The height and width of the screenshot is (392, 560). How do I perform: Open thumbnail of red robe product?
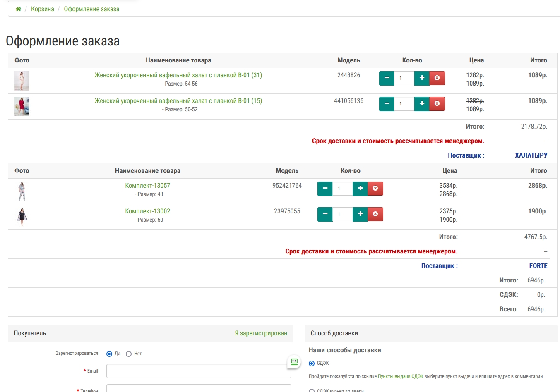pos(22,106)
